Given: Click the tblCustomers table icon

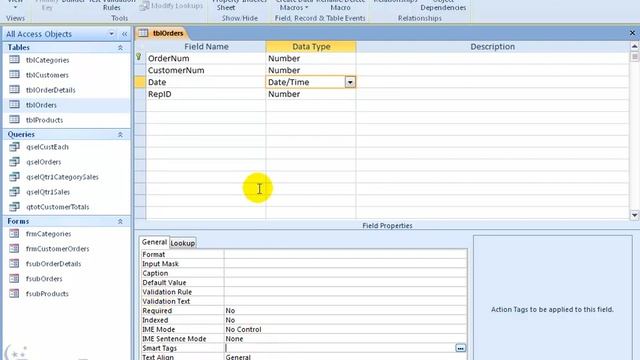Looking at the screenshot, I should [x=14, y=75].
